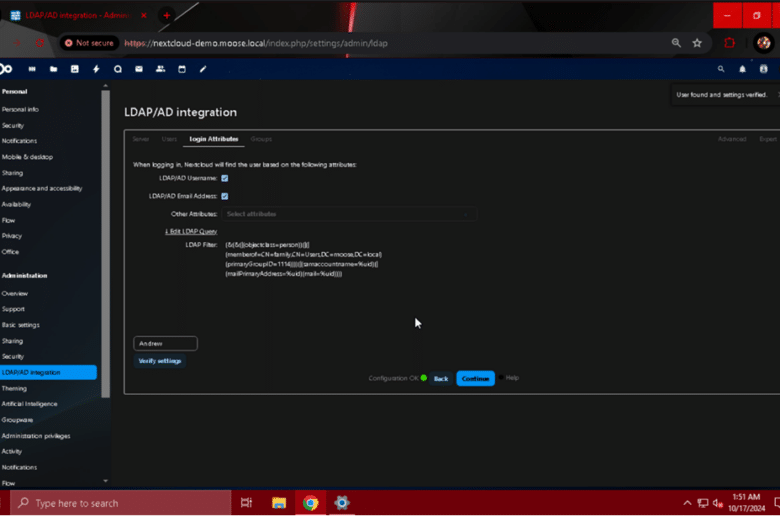Switch to the Users tab
The width and height of the screenshot is (780, 516).
point(169,139)
